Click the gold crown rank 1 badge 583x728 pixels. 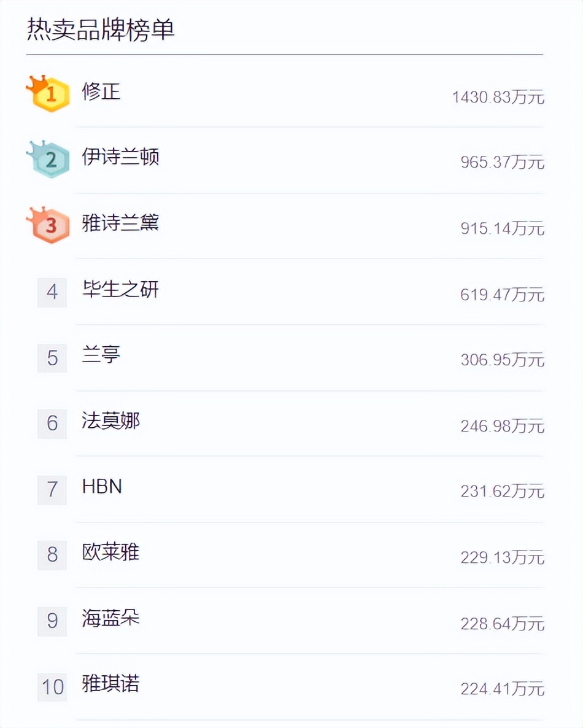point(49,94)
